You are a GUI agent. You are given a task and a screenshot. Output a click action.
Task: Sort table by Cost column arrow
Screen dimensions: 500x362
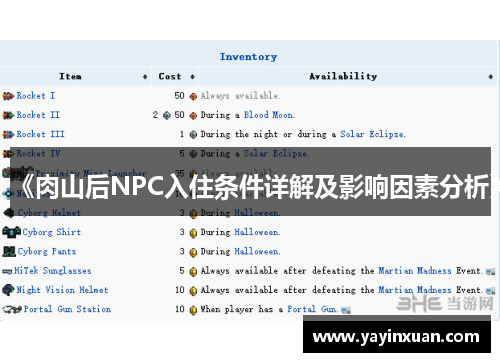pyautogui.click(x=192, y=77)
